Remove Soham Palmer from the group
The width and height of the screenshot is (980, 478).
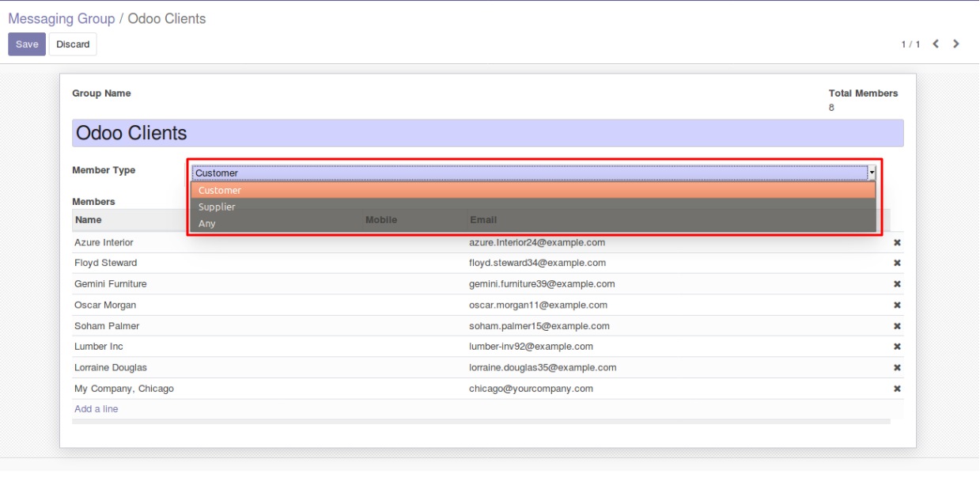[897, 326]
